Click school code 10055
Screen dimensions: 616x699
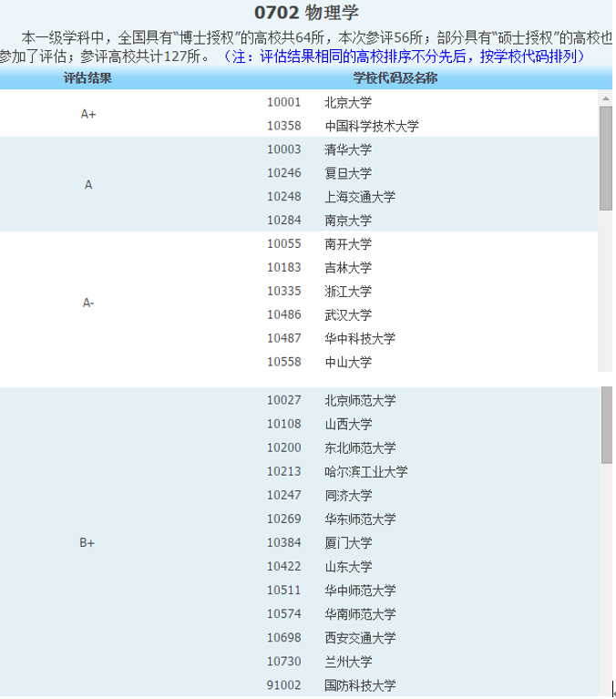pyautogui.click(x=284, y=244)
